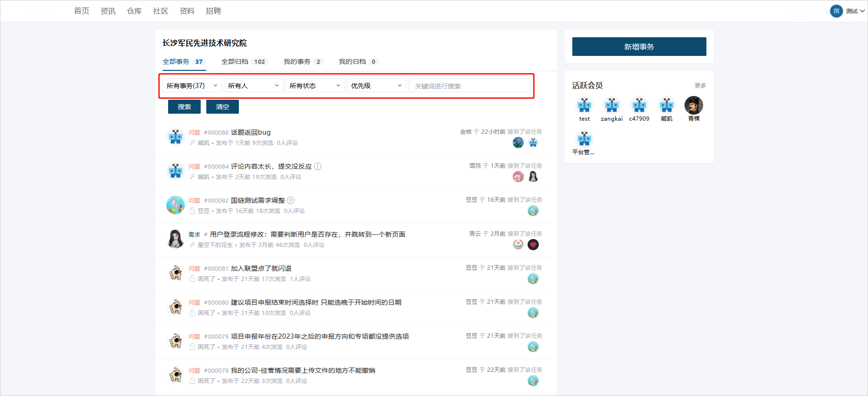Open 社区 in the top navigation
This screenshot has height=396, width=868.
click(161, 11)
